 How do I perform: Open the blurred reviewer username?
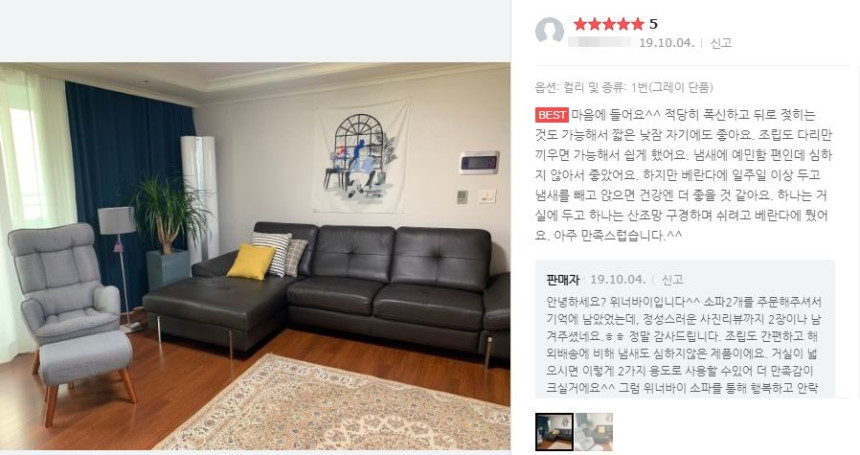tap(599, 42)
